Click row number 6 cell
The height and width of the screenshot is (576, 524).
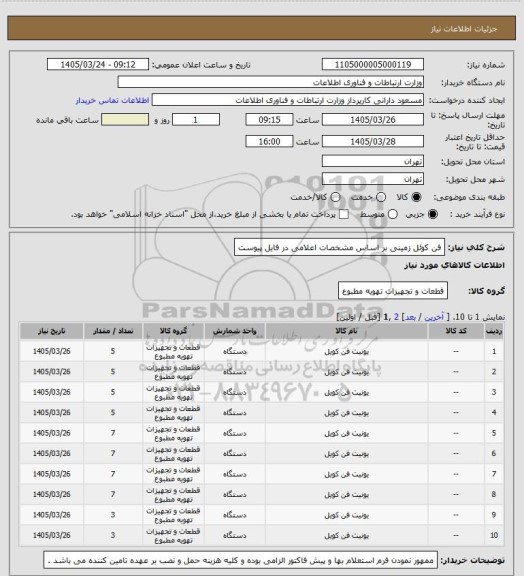(494, 454)
